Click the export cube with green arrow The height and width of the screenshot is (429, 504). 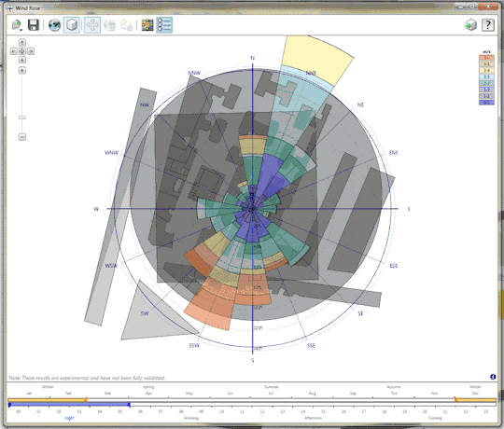(x=471, y=25)
